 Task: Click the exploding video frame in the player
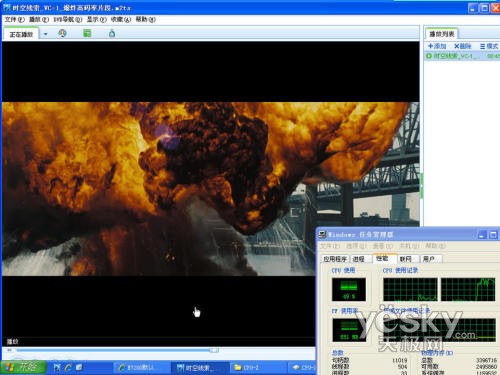click(211, 189)
